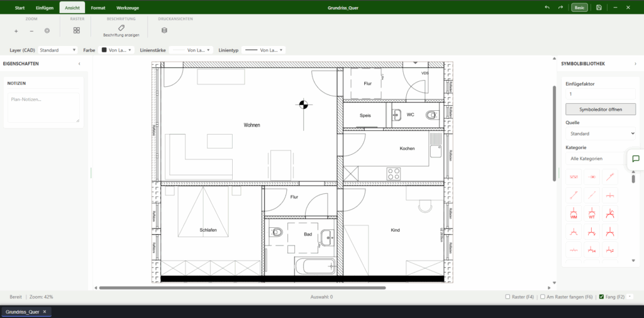Click the Symboleditor öffnen button
Viewport: 644px width, 318px height.
tap(601, 110)
